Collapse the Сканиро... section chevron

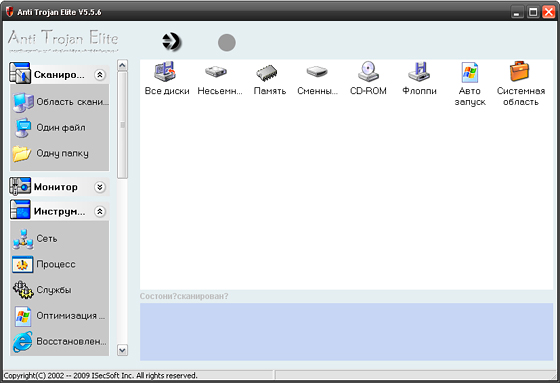pyautogui.click(x=100, y=75)
